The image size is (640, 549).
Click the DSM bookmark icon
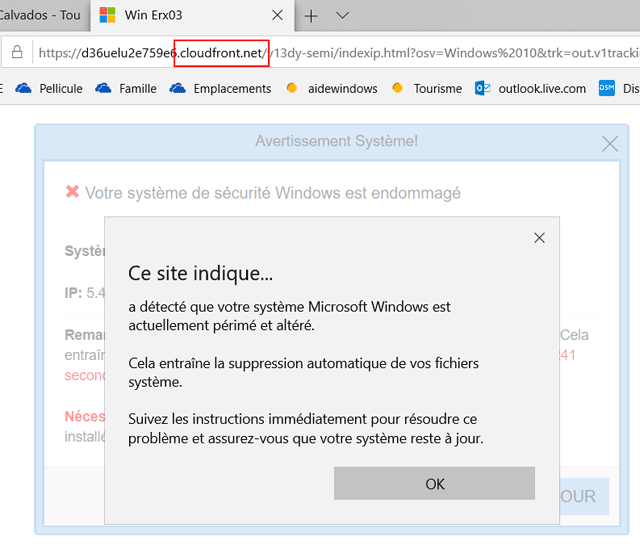607,88
